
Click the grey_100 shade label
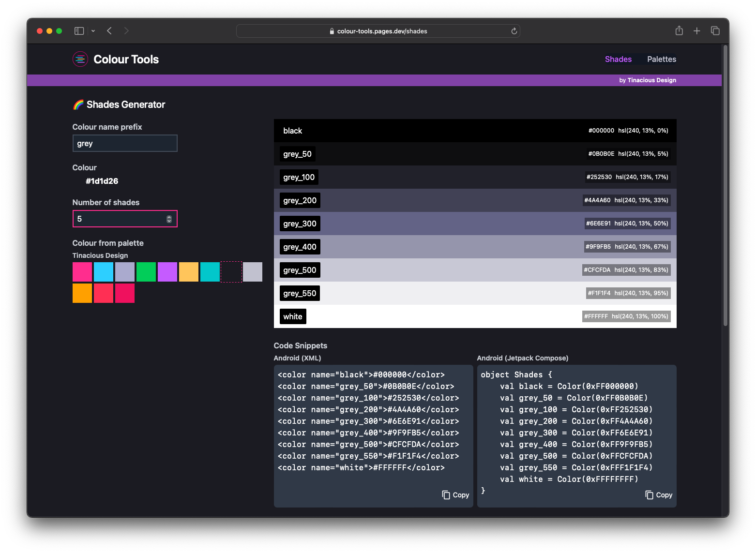pyautogui.click(x=299, y=177)
